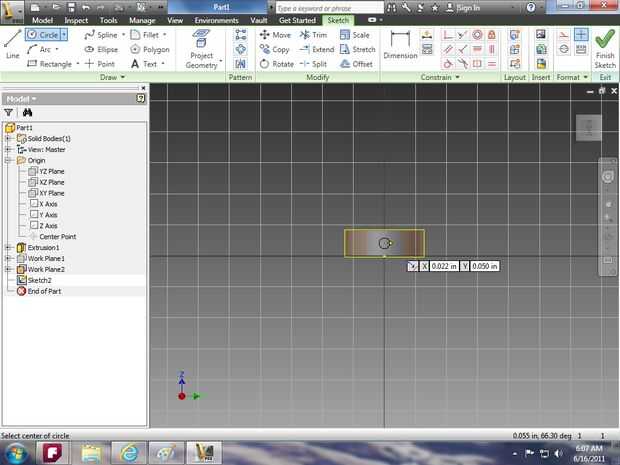Choose the Split tool
This screenshot has height=465, width=620.
coord(313,64)
